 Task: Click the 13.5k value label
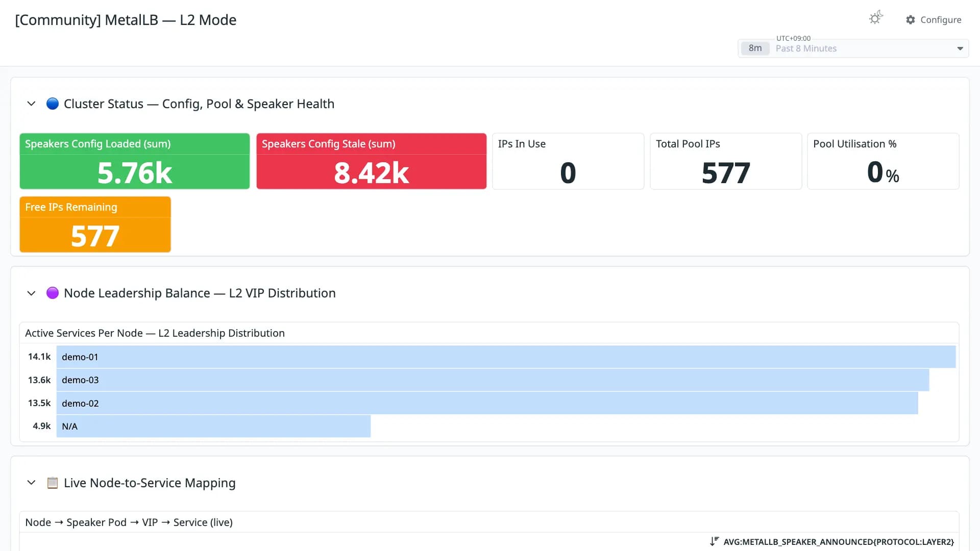(x=39, y=403)
